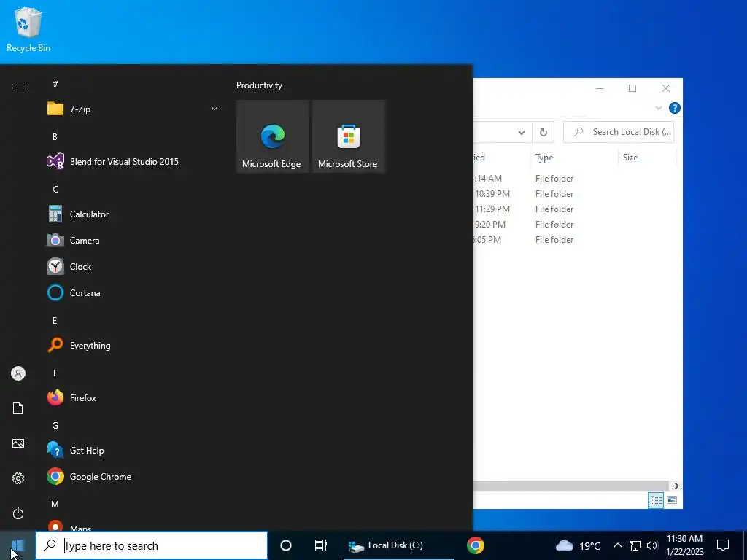Click the letter E section header
The height and width of the screenshot is (560, 747).
[55, 321]
